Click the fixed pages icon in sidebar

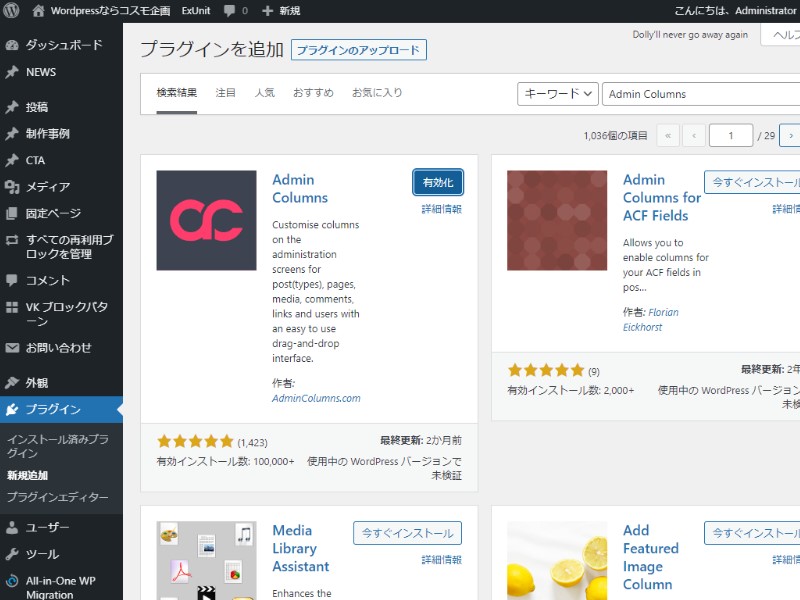(12, 213)
